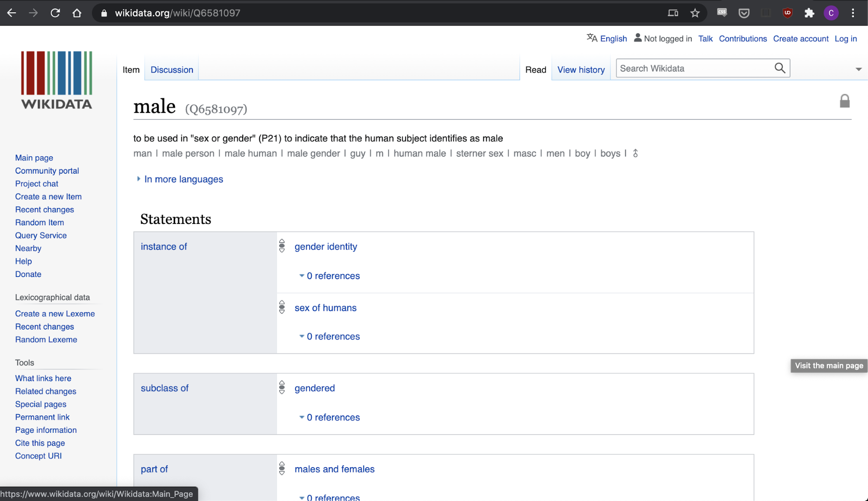Switch to the Discussion tab
The image size is (868, 501).
[x=172, y=70]
